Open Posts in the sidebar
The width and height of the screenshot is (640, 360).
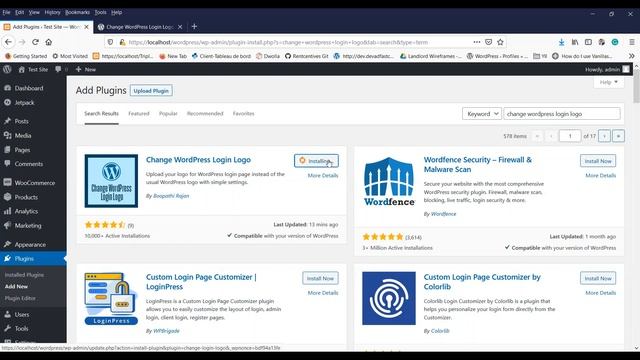(21, 121)
